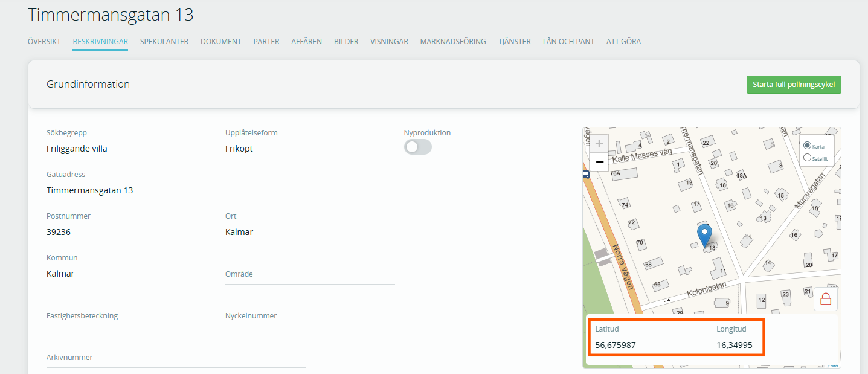
Task: Select the Satellit map view radio button
Action: [808, 158]
